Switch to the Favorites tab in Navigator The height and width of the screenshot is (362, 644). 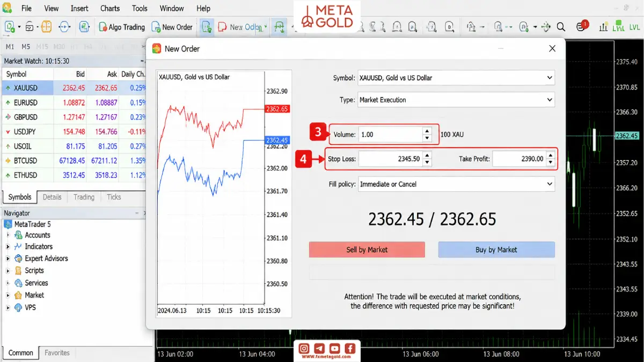[57, 353]
